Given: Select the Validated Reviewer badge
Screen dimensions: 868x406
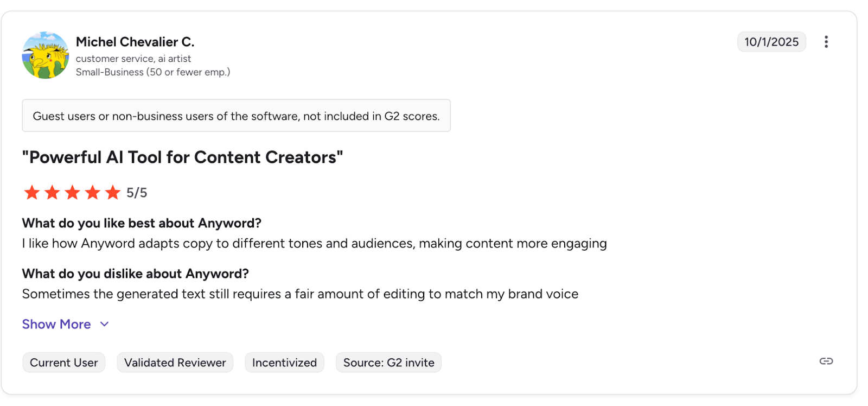Looking at the screenshot, I should (x=175, y=363).
